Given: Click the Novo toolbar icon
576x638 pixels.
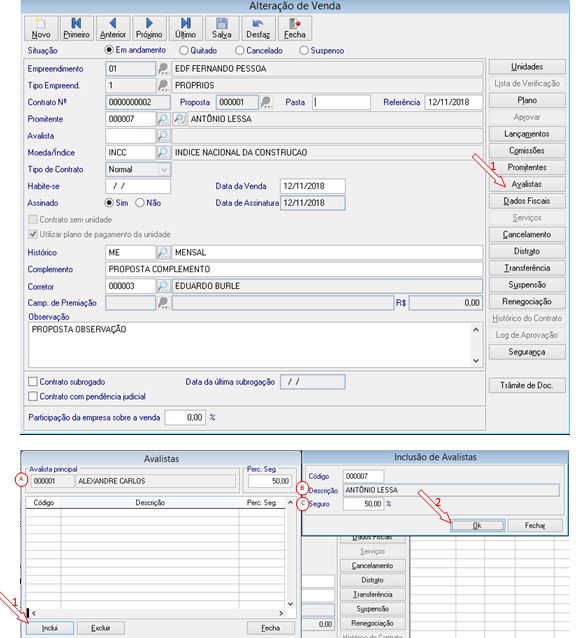Looking at the screenshot, I should 41,28.
